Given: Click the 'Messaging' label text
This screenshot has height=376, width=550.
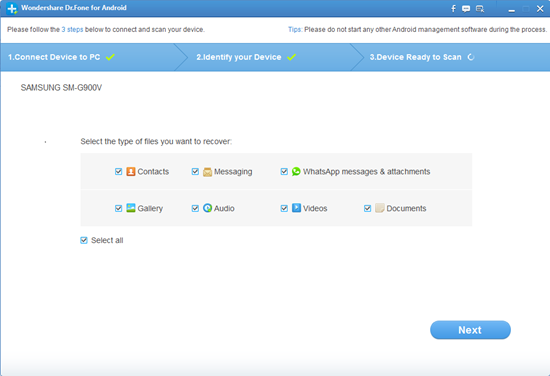Looking at the screenshot, I should (233, 172).
